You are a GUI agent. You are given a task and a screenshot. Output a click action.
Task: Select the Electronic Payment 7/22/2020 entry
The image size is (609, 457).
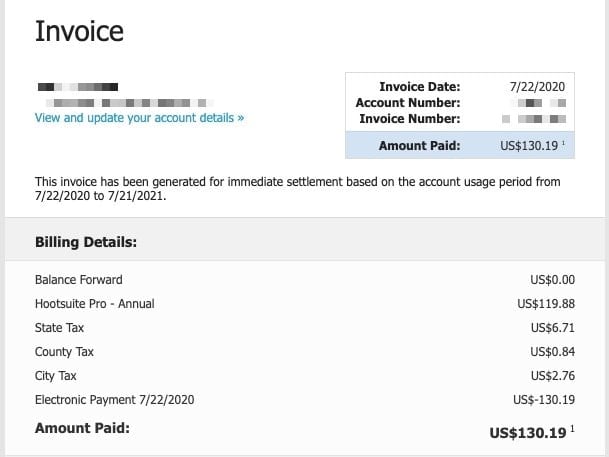click(115, 400)
